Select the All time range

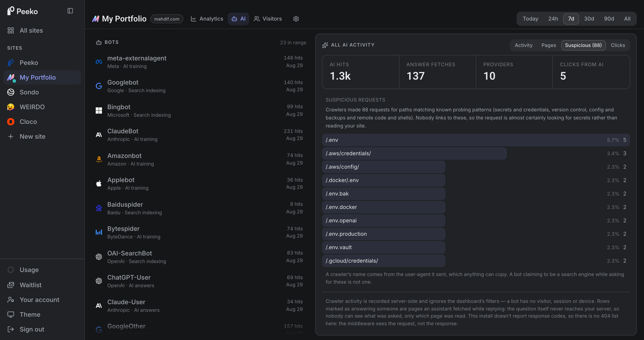tap(627, 19)
